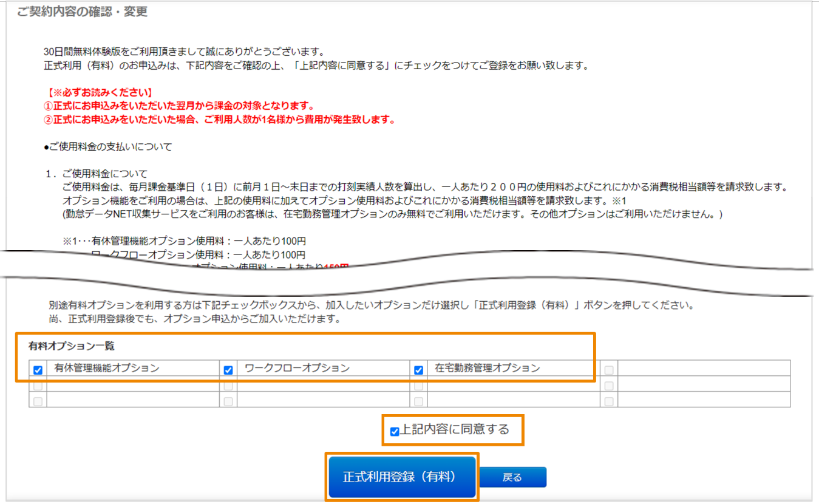Screen dimensions: 819x504
Task: Uncheck the 在宅勤務管理オプション checkbox
Action: tap(418, 369)
